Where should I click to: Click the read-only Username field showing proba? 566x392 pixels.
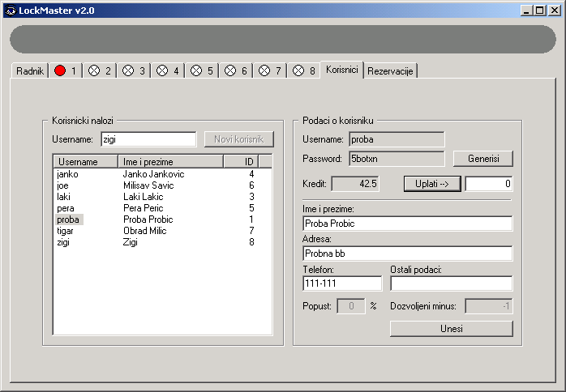click(397, 139)
